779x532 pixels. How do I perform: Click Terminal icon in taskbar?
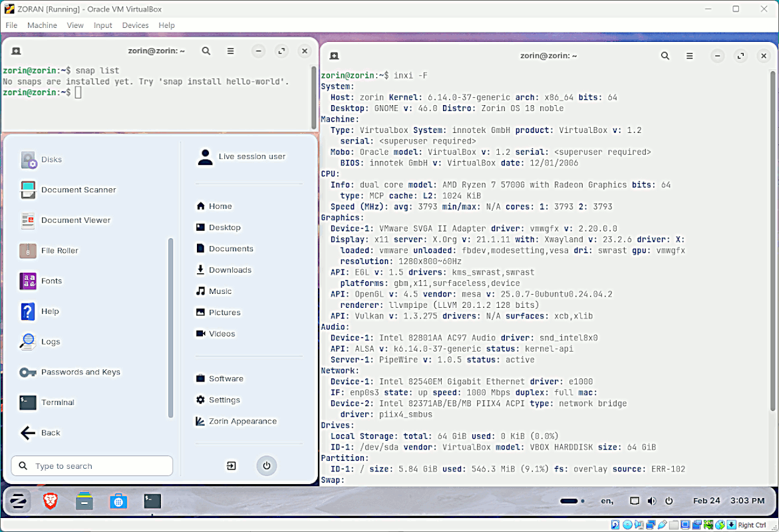pyautogui.click(x=152, y=501)
